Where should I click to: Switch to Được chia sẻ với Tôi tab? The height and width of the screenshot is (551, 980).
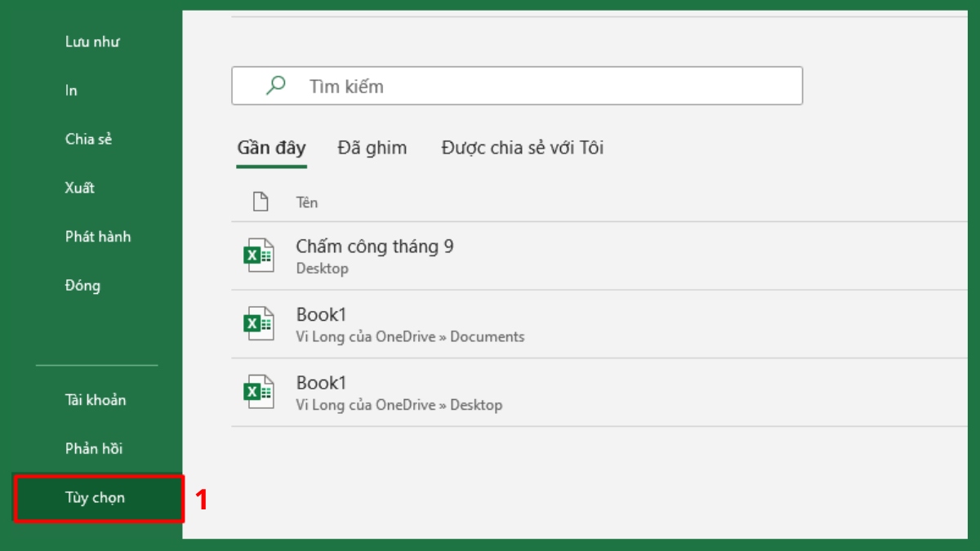point(522,148)
